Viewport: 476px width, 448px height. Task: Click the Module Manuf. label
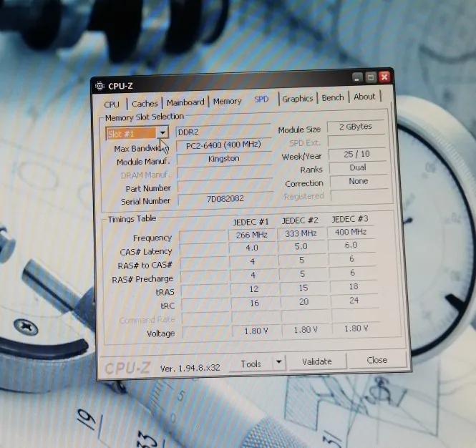tap(143, 162)
